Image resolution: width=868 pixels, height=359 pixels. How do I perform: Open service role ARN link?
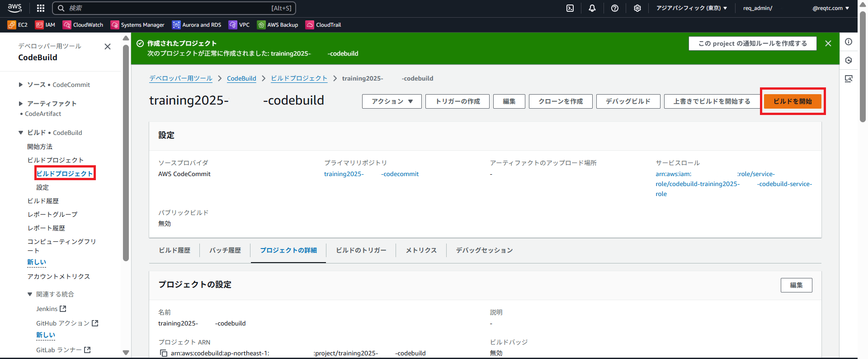[x=734, y=184]
